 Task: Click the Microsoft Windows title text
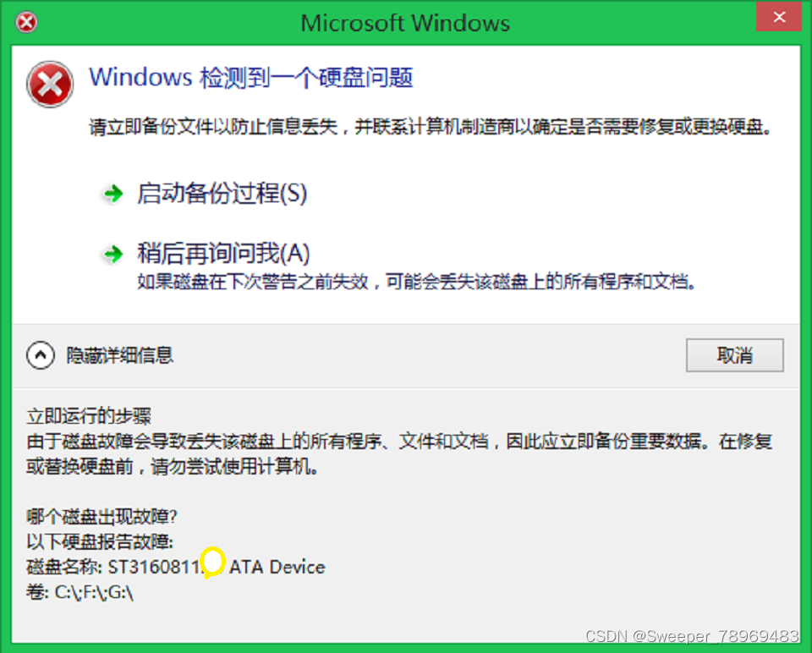click(405, 23)
